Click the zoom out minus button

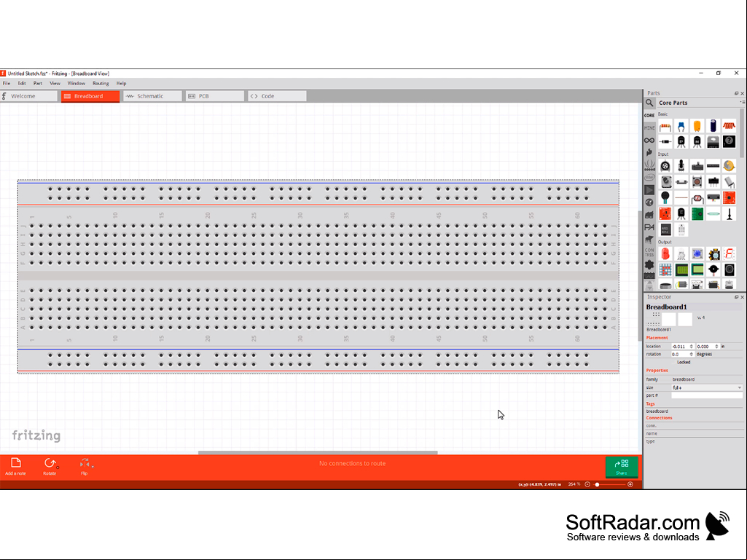tap(587, 484)
